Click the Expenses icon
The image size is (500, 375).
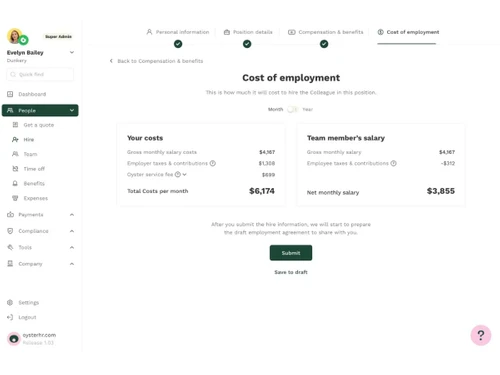click(x=15, y=198)
